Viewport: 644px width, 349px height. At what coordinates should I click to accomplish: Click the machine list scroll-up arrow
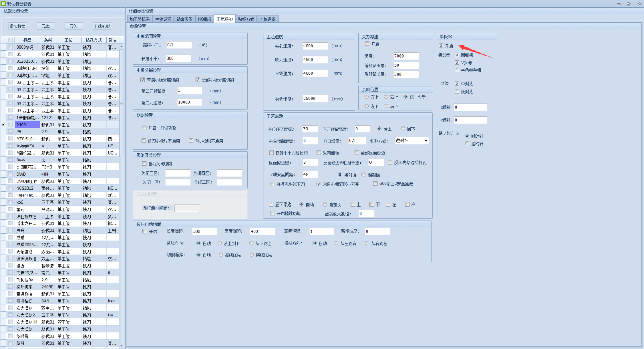(122, 47)
